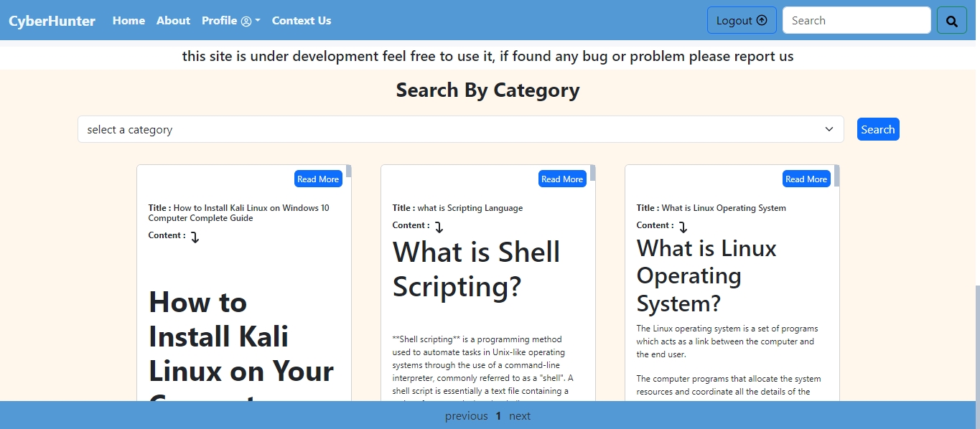Open the Profile dropdown menu
Viewport: 980px width, 429px height.
(x=230, y=20)
